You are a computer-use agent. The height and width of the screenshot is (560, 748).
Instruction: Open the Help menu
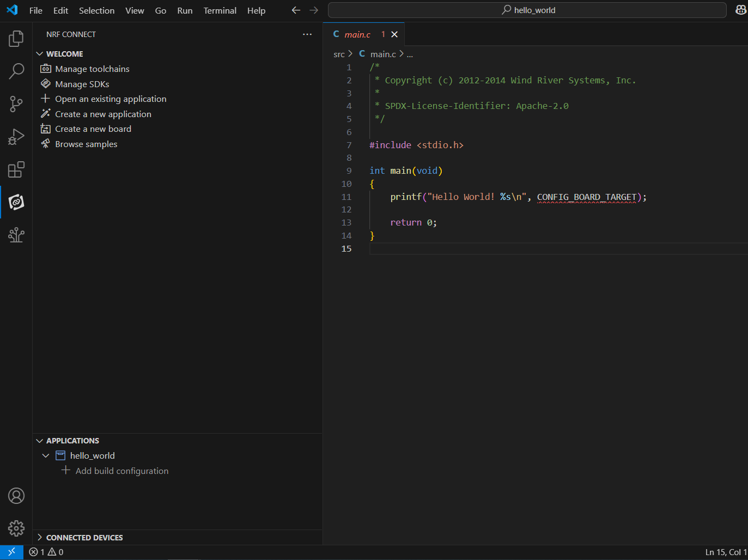(x=256, y=10)
